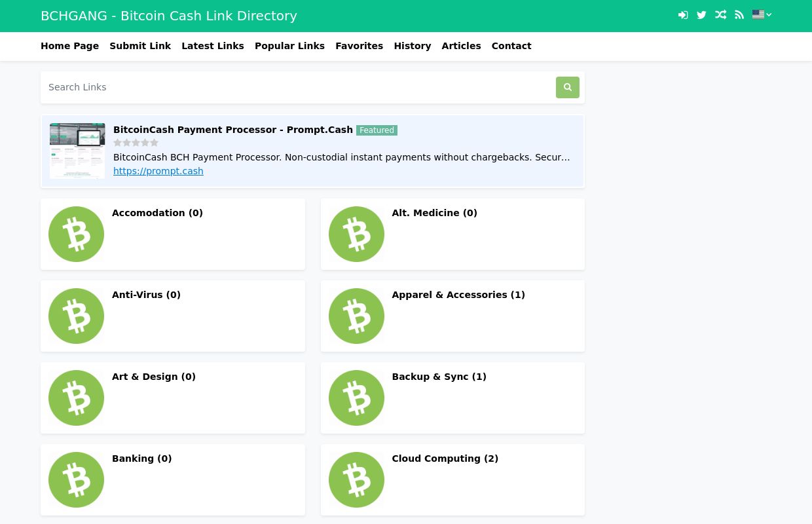
Task: Go to Home Page menu item
Action: coord(69,46)
